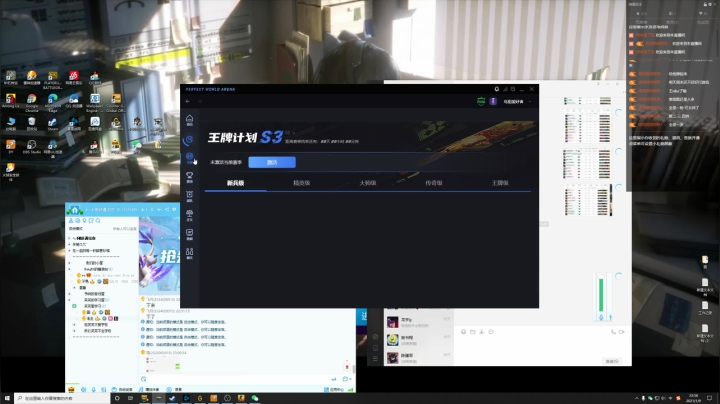Open the OBS Studio desktop shortcut
Image resolution: width=720 pixels, height=404 pixels.
pyautogui.click(x=32, y=146)
